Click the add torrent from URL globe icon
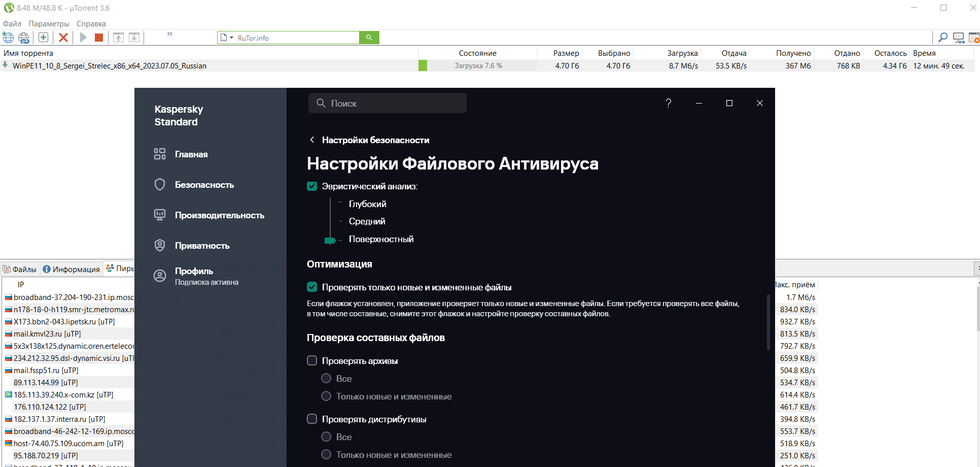980x467 pixels. click(8, 38)
